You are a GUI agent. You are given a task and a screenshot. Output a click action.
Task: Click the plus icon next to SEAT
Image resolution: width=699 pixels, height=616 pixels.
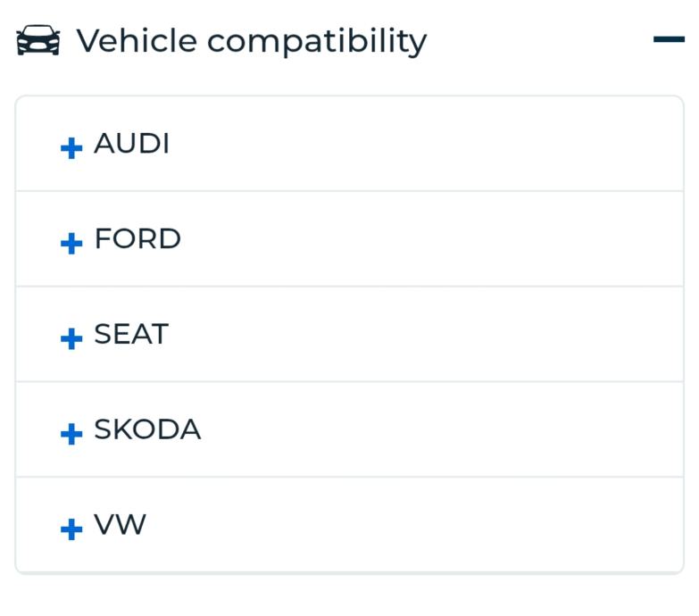[x=71, y=338]
